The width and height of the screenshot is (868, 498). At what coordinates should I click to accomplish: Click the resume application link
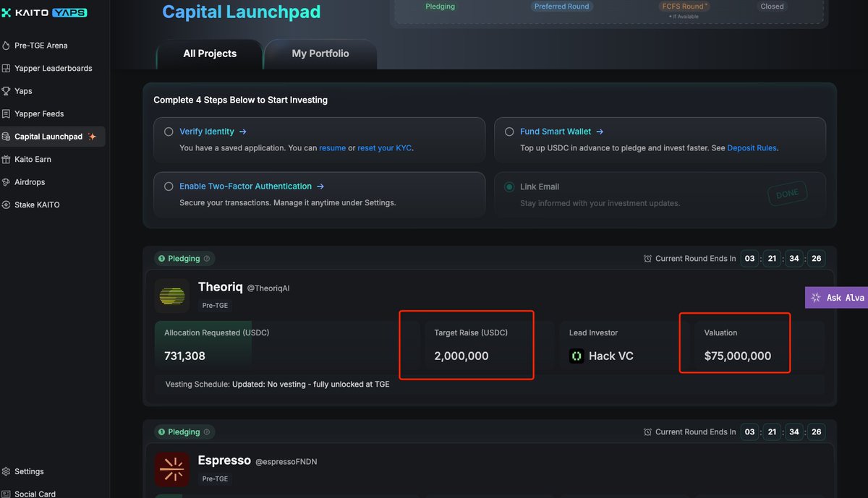click(333, 148)
